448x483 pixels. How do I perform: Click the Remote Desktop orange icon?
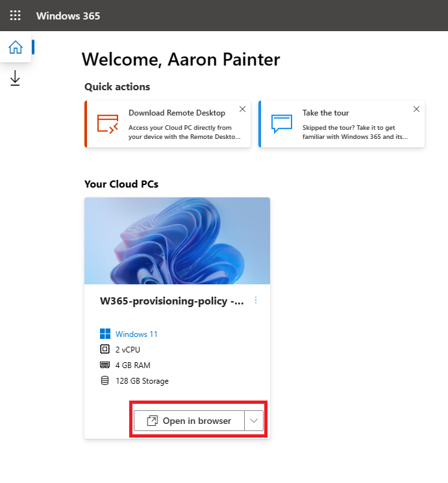click(x=108, y=124)
